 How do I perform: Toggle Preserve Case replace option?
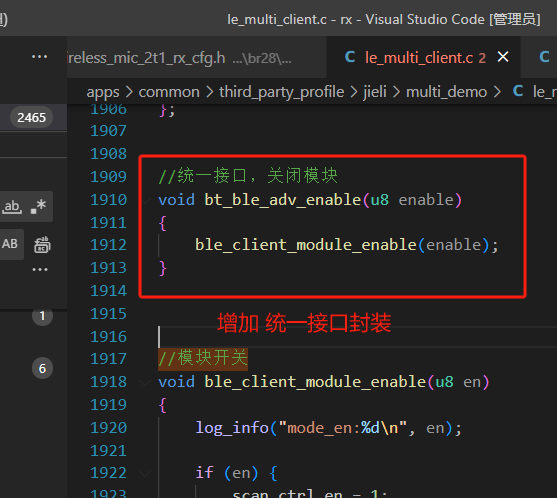pyautogui.click(x=10, y=244)
